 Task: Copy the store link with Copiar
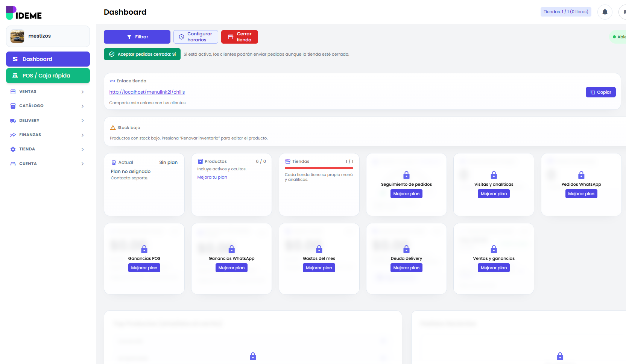(x=600, y=92)
